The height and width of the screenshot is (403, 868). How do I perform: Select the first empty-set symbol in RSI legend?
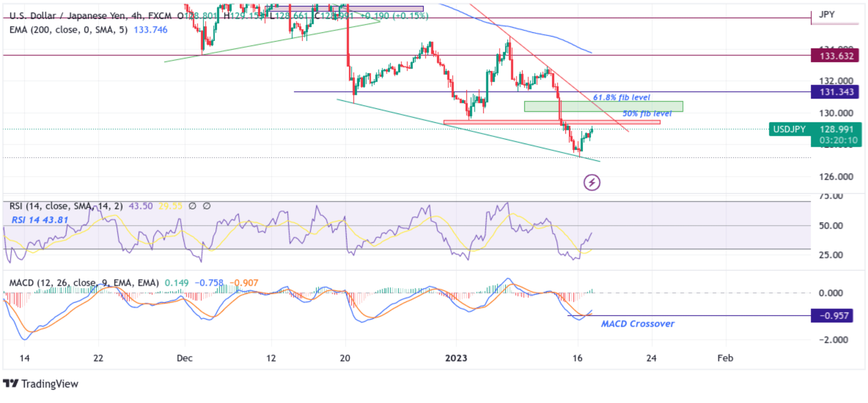coord(192,206)
